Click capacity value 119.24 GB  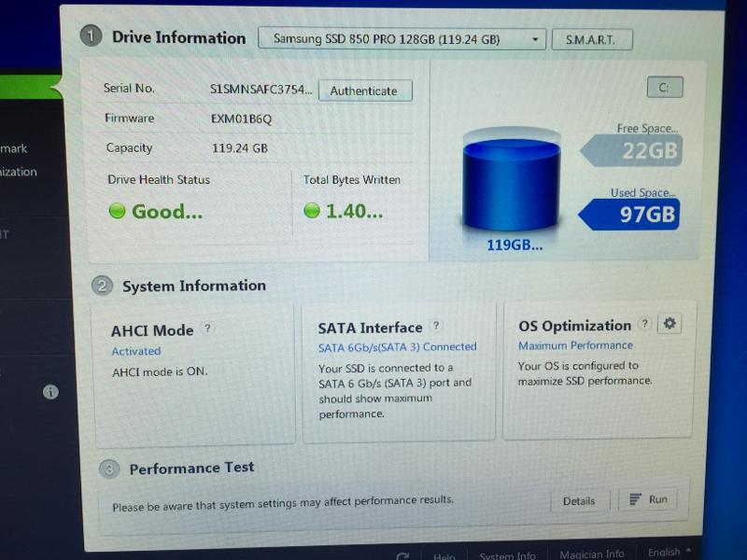point(240,148)
